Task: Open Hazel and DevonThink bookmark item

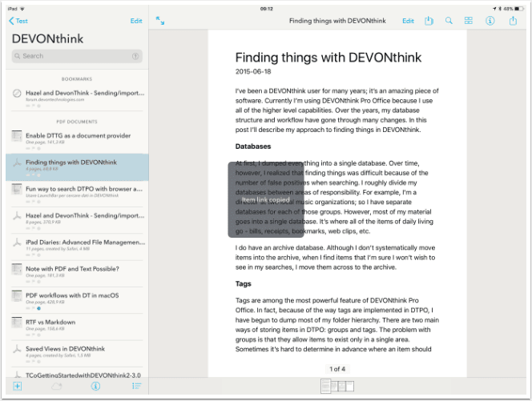Action: 78,98
